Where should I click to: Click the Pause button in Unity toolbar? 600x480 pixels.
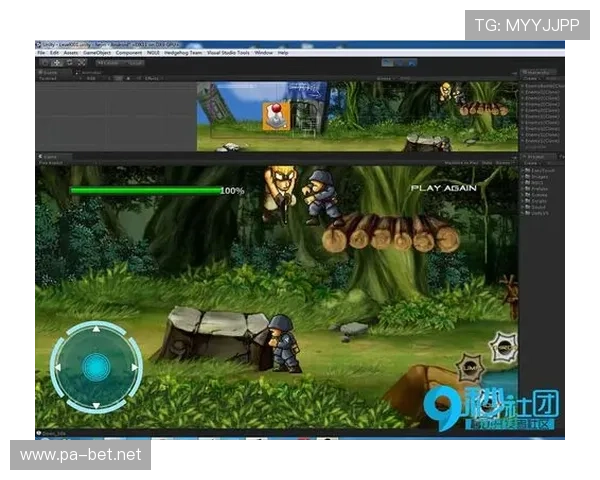(399, 63)
